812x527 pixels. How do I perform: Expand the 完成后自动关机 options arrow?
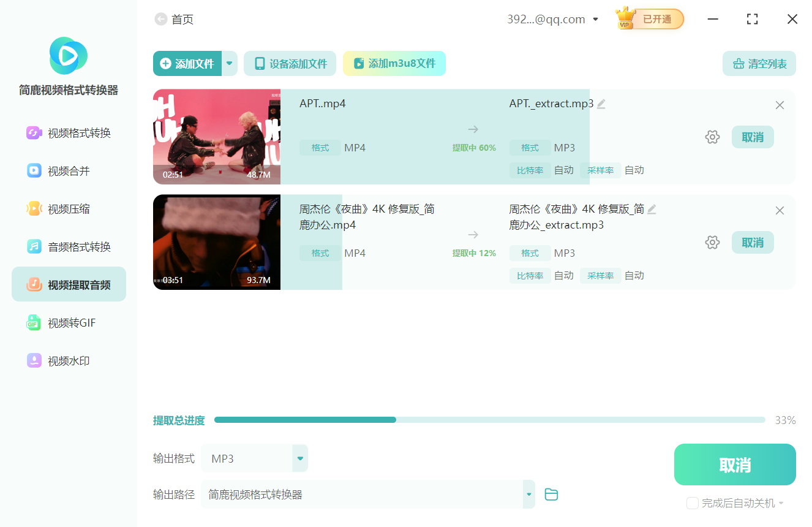pyautogui.click(x=781, y=504)
